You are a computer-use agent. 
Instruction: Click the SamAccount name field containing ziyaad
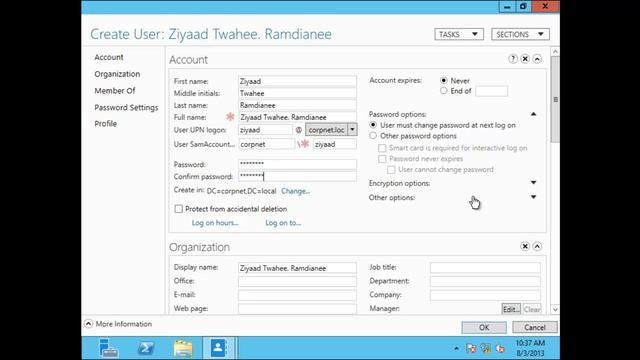(335, 144)
